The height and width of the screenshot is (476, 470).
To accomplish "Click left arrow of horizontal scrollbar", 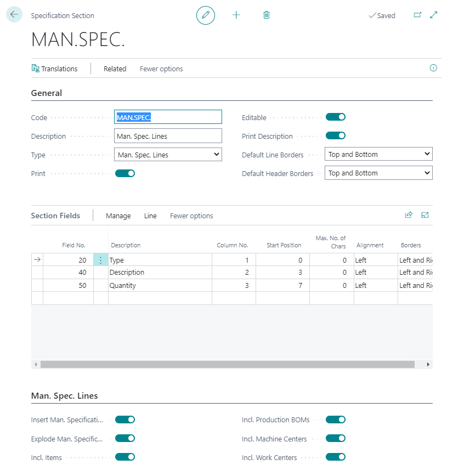I will [36, 364].
